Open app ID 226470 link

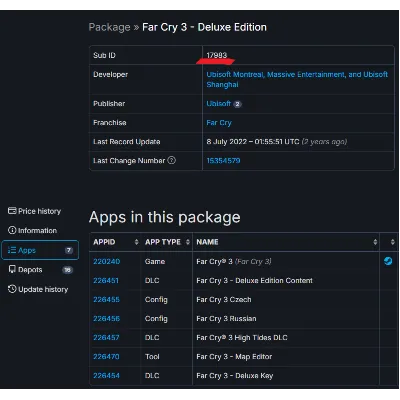106,356
